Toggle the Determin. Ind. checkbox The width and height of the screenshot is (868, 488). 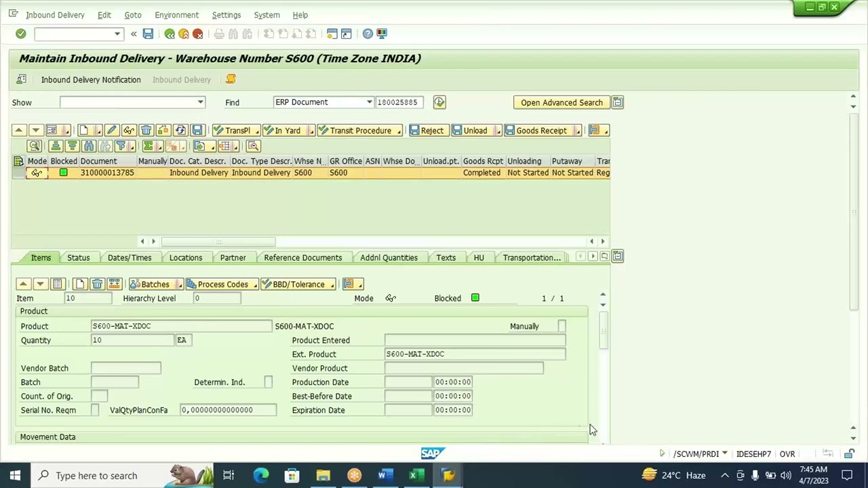click(x=269, y=382)
